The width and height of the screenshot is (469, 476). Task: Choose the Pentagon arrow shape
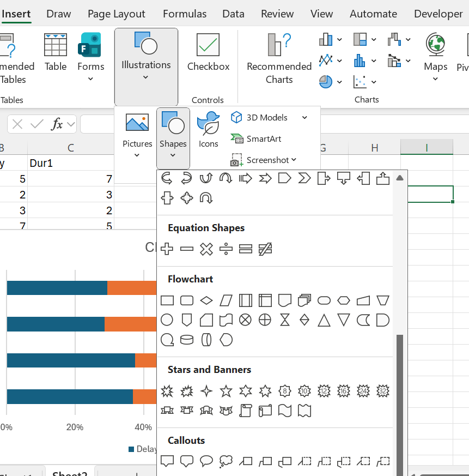click(x=285, y=178)
